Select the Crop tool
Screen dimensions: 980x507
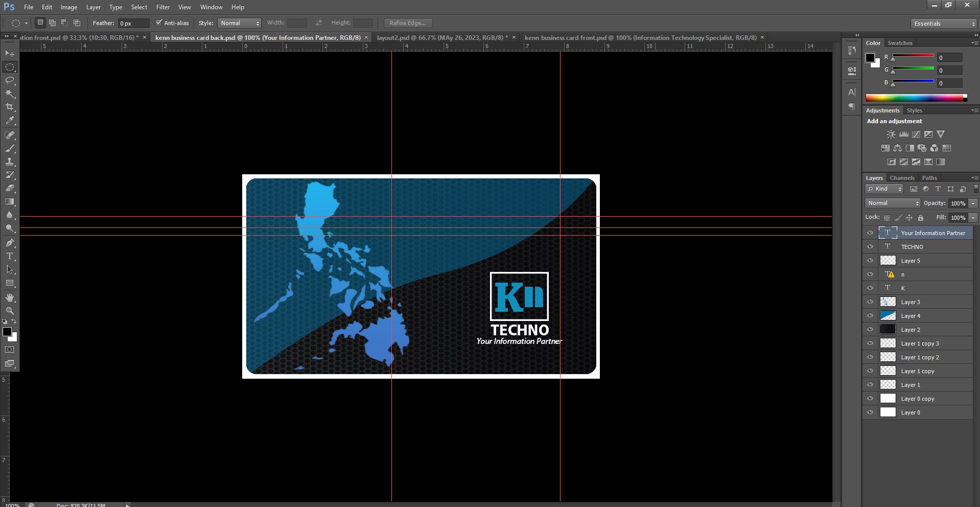point(10,107)
